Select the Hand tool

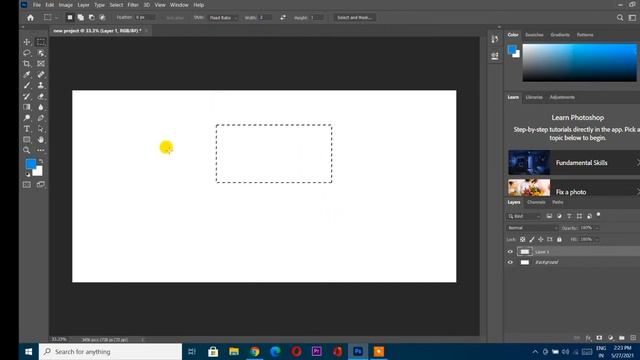[x=41, y=140]
